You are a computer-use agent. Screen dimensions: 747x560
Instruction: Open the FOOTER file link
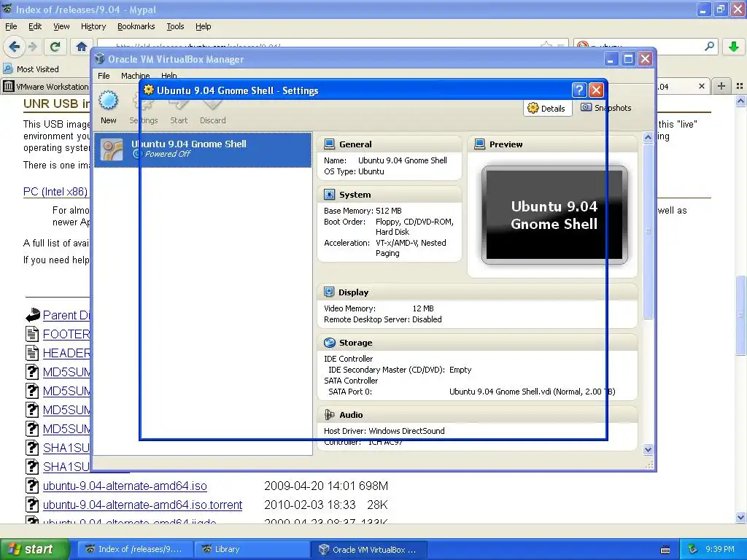(66, 334)
